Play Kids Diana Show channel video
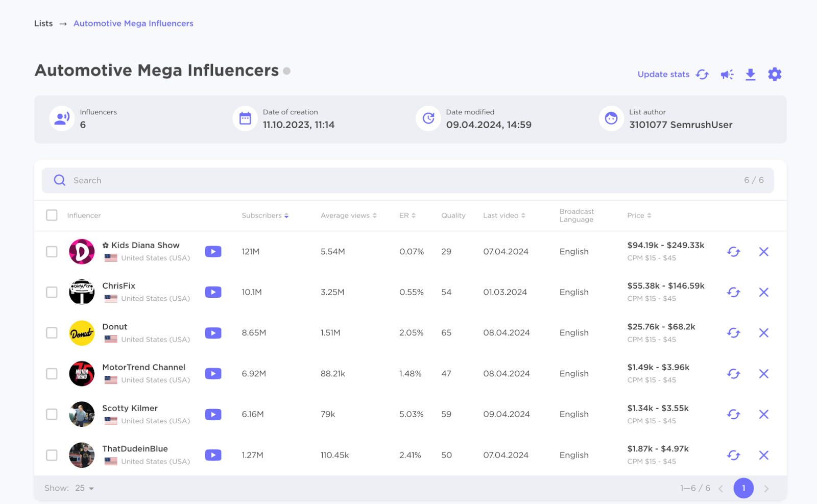This screenshot has height=504, width=817. point(213,251)
